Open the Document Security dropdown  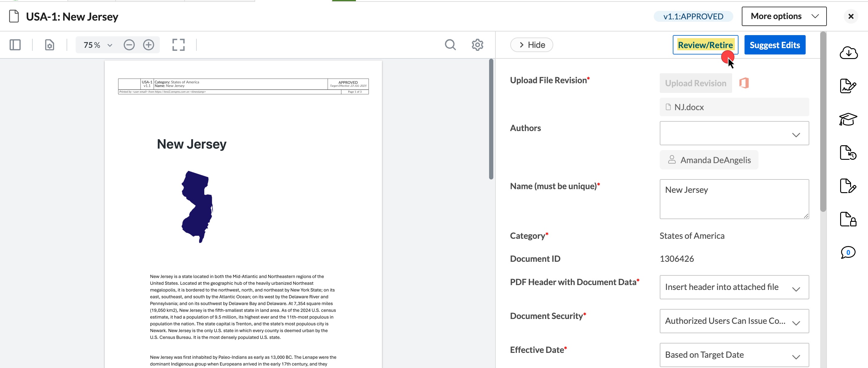tap(734, 321)
